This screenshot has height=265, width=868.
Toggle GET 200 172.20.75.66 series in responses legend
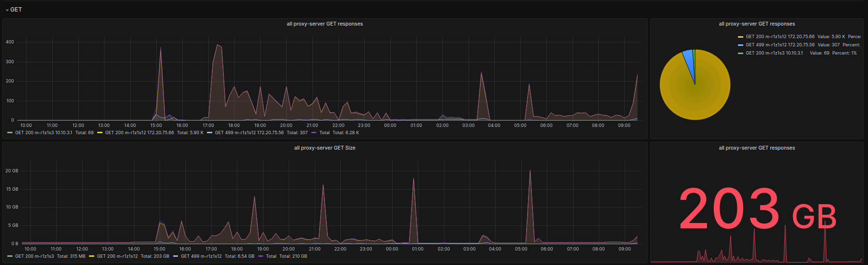139,133
